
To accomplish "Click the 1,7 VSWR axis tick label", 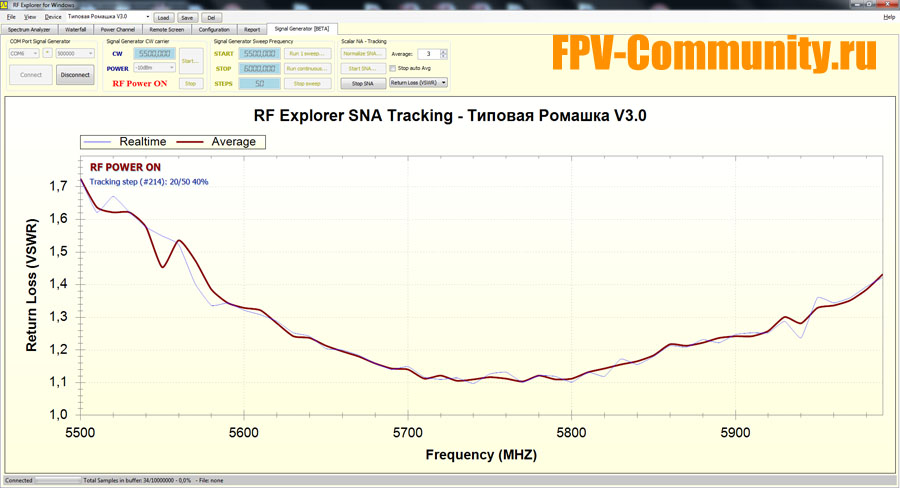I will (58, 186).
